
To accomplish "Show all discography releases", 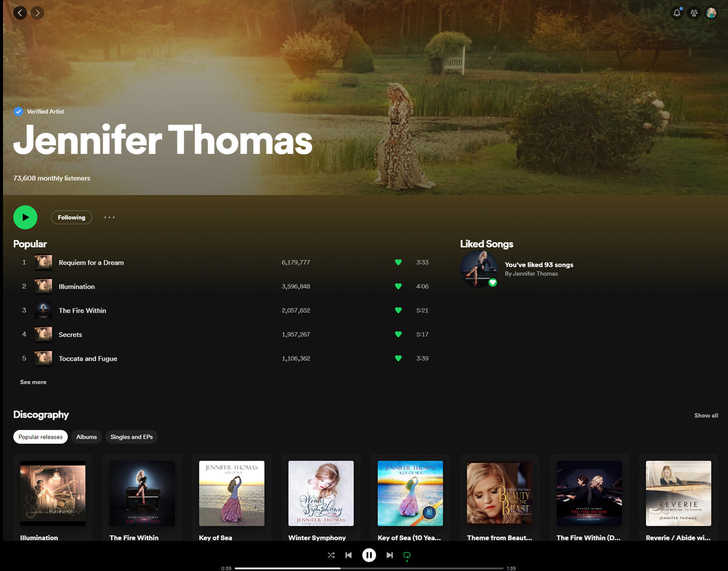I will (706, 416).
